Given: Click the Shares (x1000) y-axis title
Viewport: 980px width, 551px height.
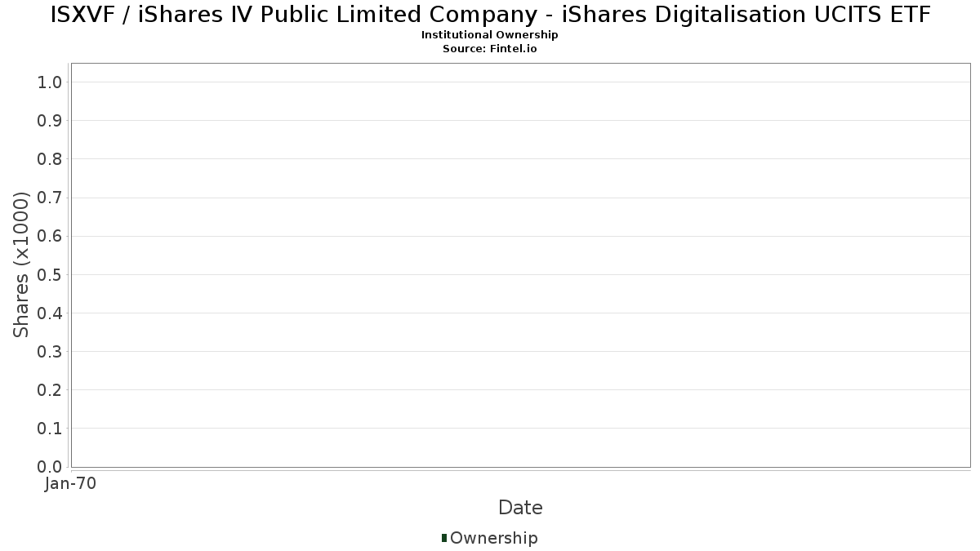Looking at the screenshot, I should 22,264.
